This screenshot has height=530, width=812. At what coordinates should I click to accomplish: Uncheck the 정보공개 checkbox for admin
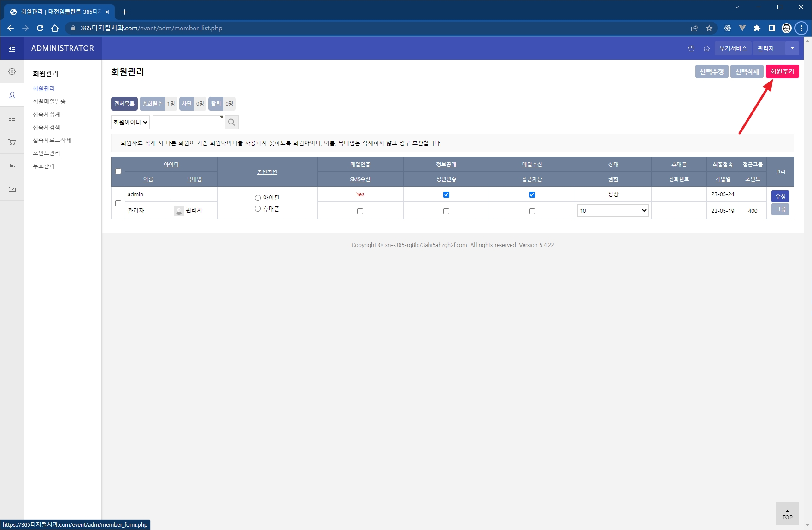(446, 194)
